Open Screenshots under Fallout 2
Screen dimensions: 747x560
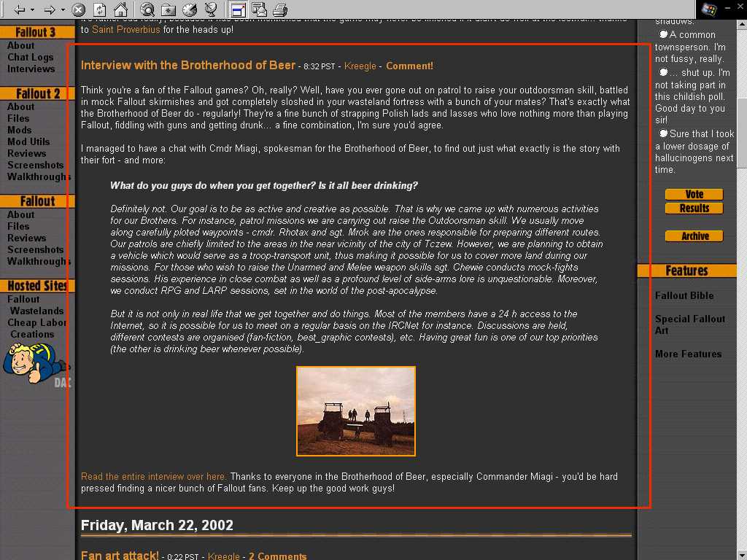(x=36, y=165)
